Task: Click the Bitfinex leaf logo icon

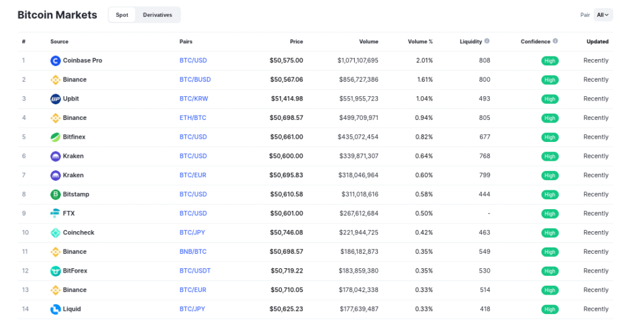Action: 55,137
